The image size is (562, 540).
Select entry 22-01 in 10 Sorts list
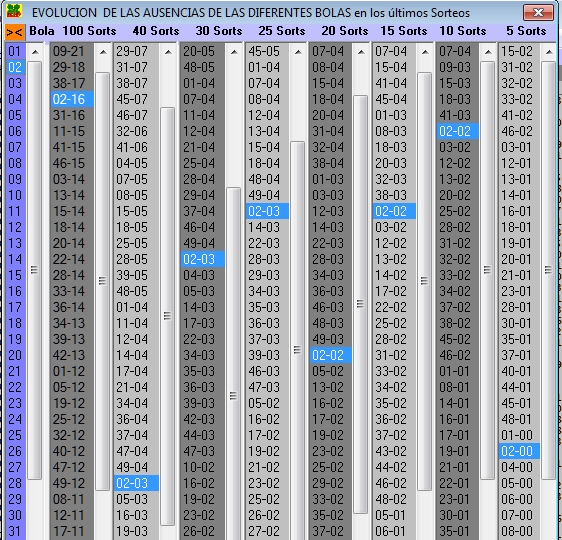[x=457, y=483]
